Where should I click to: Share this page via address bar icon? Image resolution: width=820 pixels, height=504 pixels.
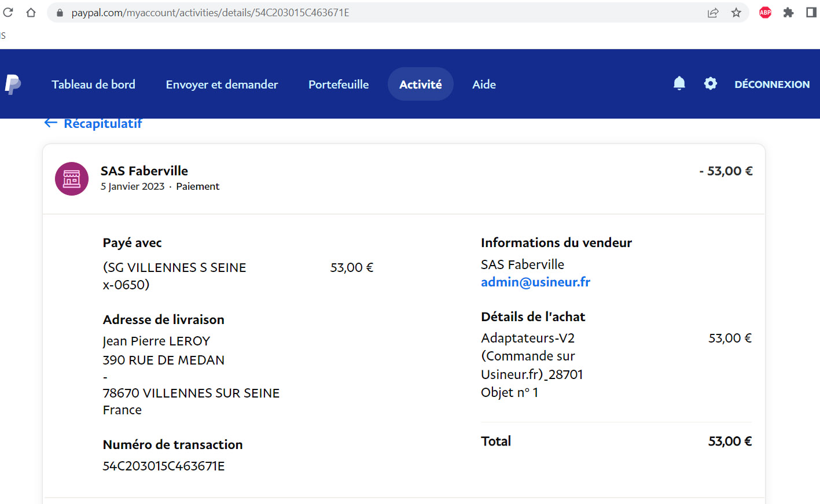(713, 13)
